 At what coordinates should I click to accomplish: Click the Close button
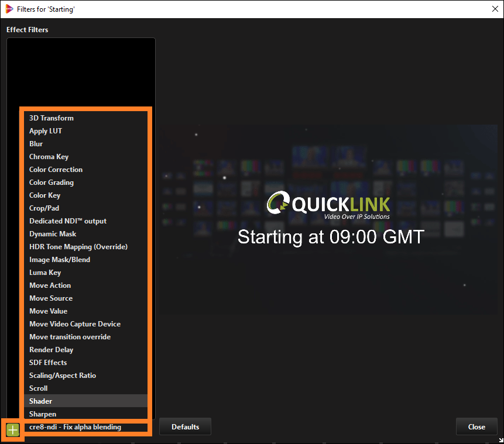click(476, 426)
